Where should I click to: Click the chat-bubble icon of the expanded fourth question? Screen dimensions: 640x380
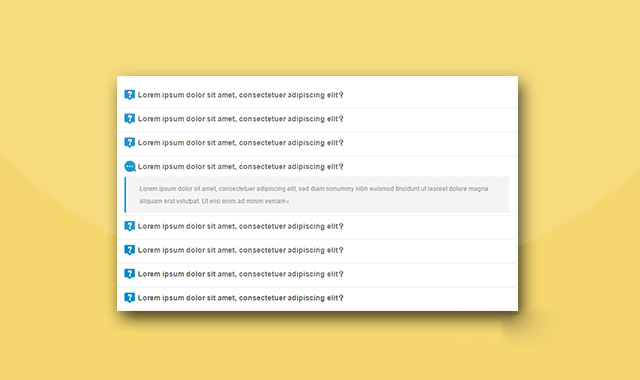click(x=130, y=167)
